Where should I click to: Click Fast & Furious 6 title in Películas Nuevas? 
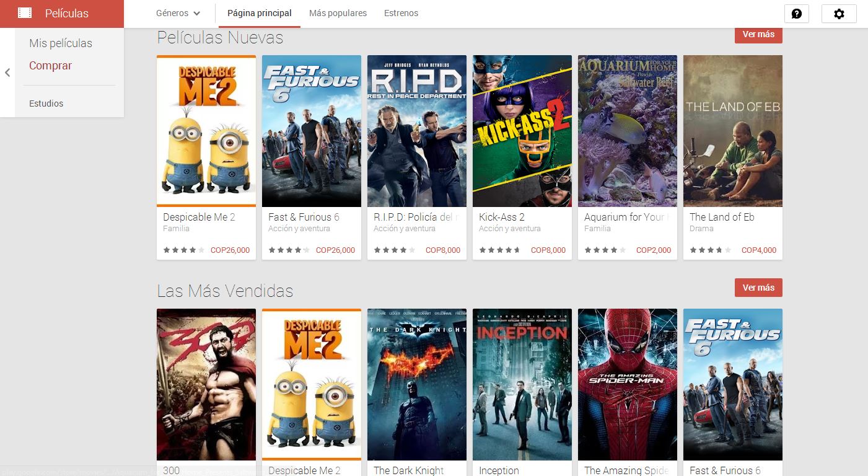coord(304,217)
